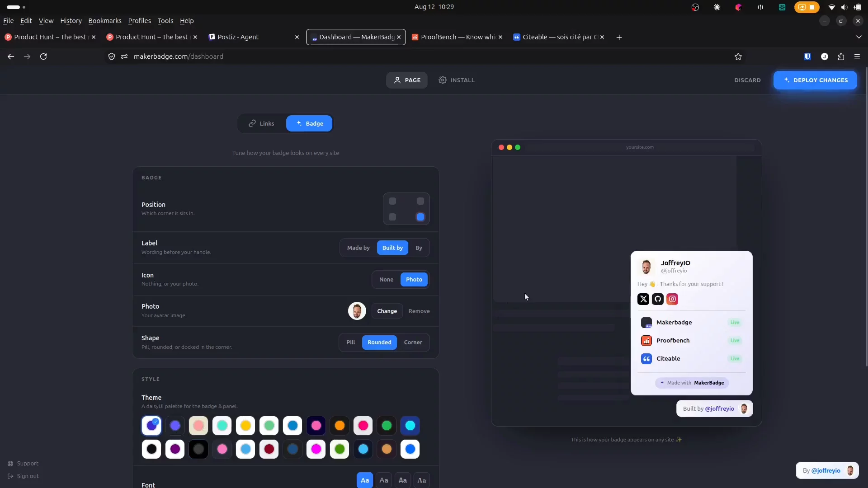Image resolution: width=868 pixels, height=488 pixels.
Task: Click the tracking protection shield in address bar
Action: 112,56
